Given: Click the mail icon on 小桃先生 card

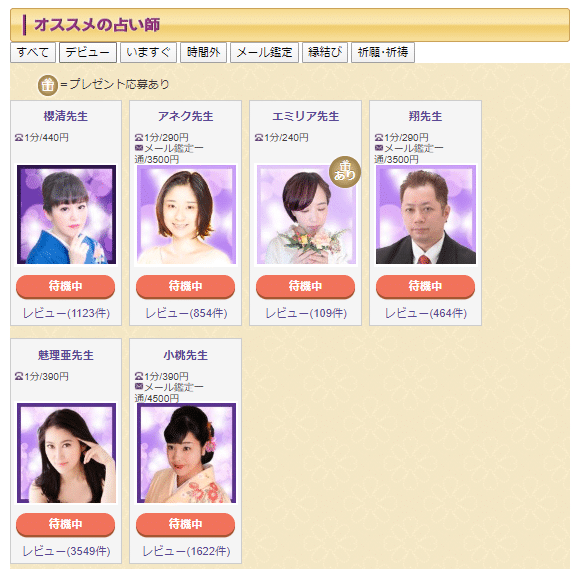Looking at the screenshot, I should click(x=139, y=387).
